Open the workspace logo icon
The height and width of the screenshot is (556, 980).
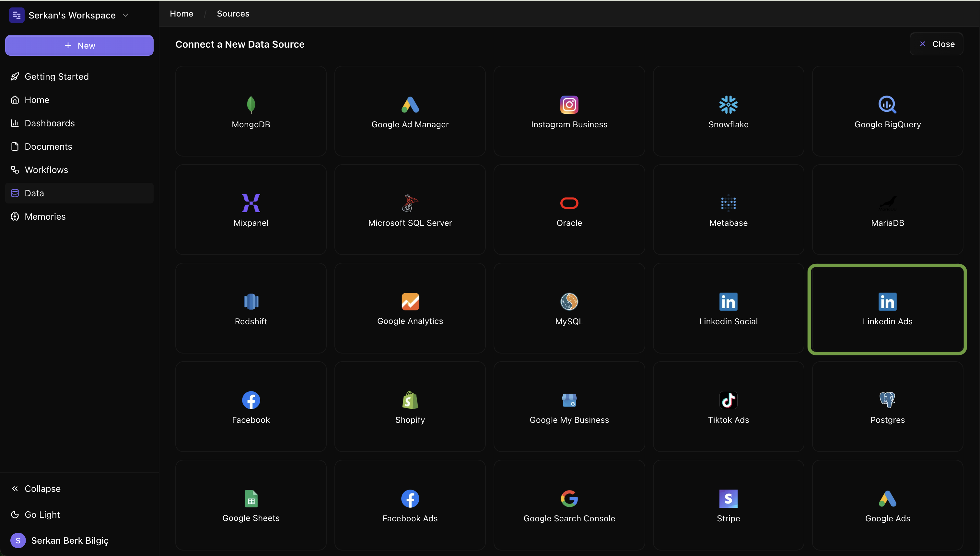(x=17, y=15)
